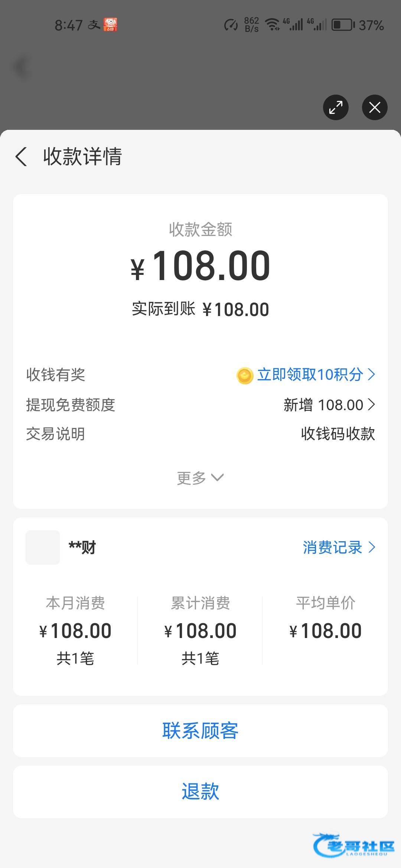This screenshot has height=868, width=401.
Task: Tap the 618 notification icon in status bar
Action: (110, 25)
